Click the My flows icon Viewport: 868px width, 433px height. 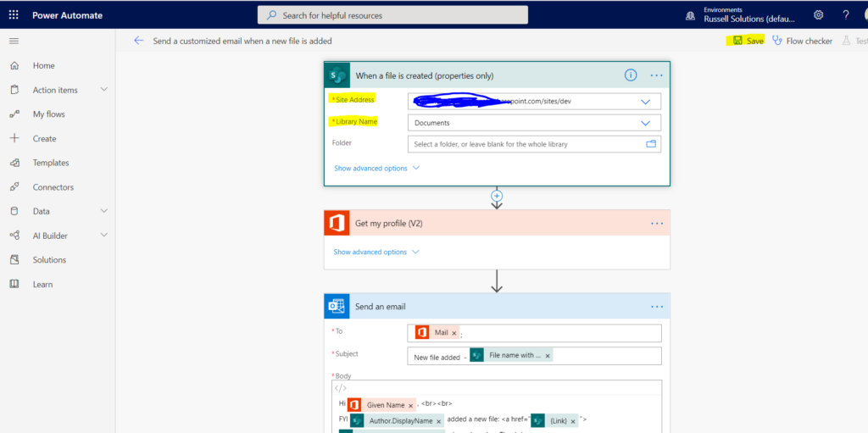click(15, 114)
